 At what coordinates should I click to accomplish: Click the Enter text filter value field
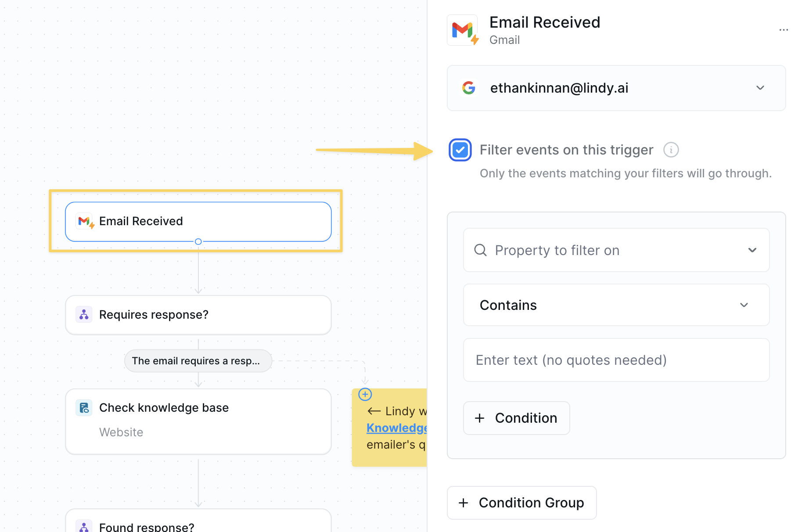pos(616,360)
